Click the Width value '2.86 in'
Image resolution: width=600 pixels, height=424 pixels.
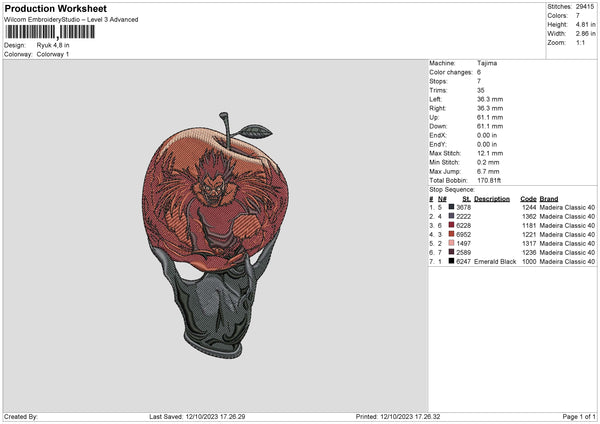tap(586, 34)
